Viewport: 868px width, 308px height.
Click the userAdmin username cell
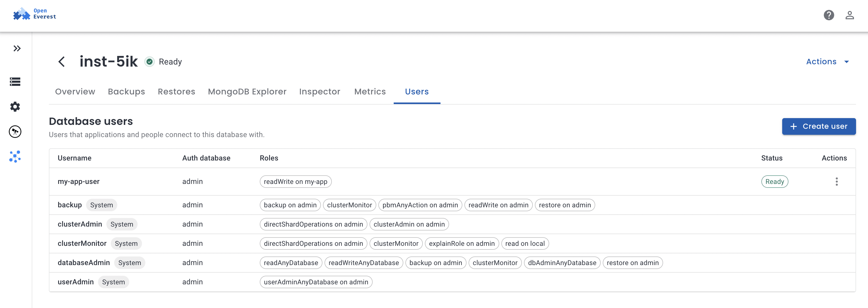(75, 282)
